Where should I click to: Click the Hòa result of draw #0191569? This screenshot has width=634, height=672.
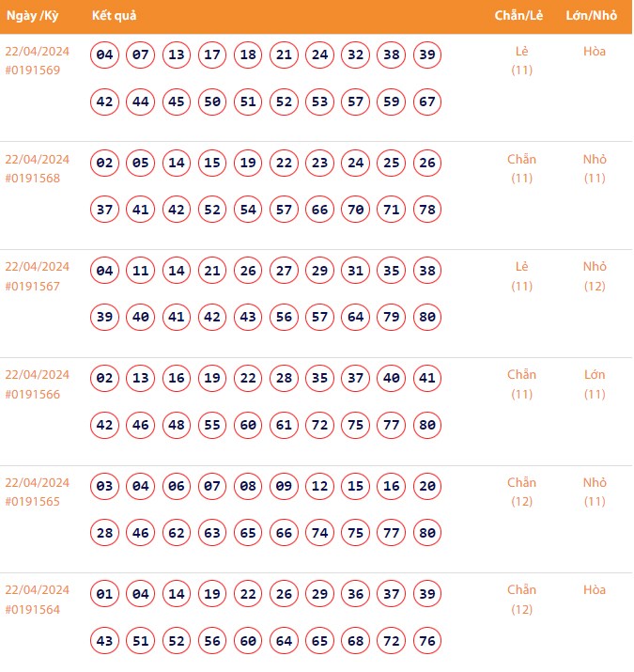point(594,52)
